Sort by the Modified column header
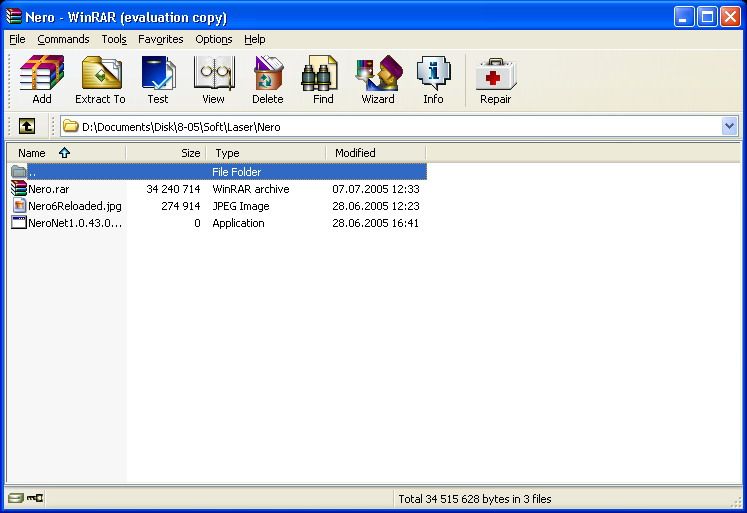 click(376, 153)
